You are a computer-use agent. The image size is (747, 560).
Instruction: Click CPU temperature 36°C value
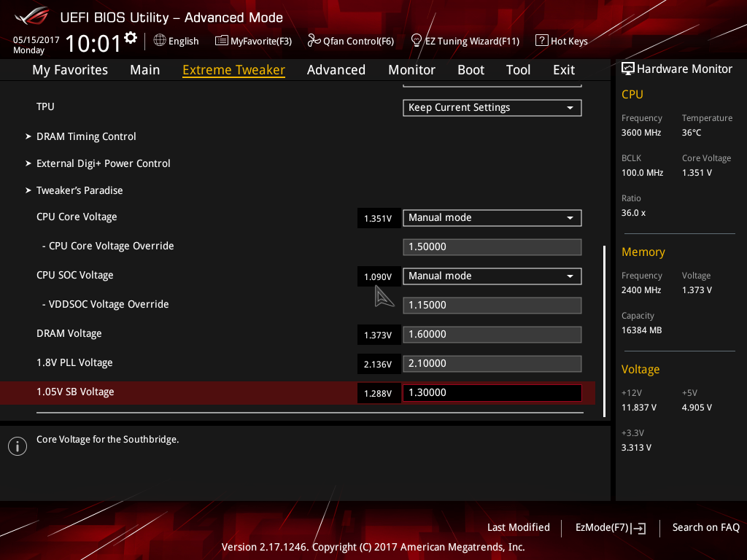692,133
